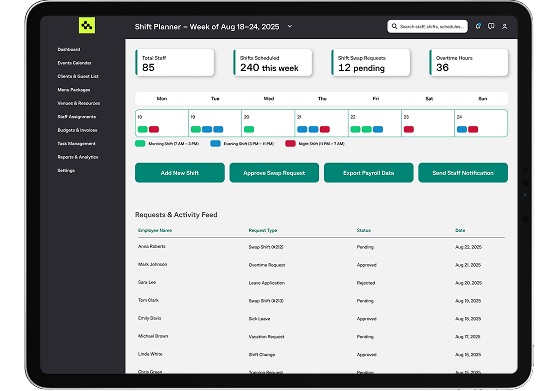Click the Add New Shift button
This screenshot has width=560, height=391.
point(180,173)
